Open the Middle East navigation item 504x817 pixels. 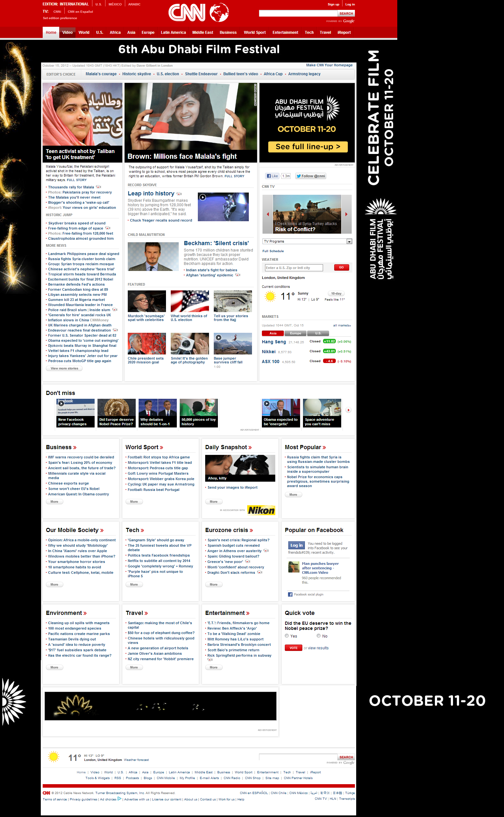(203, 32)
